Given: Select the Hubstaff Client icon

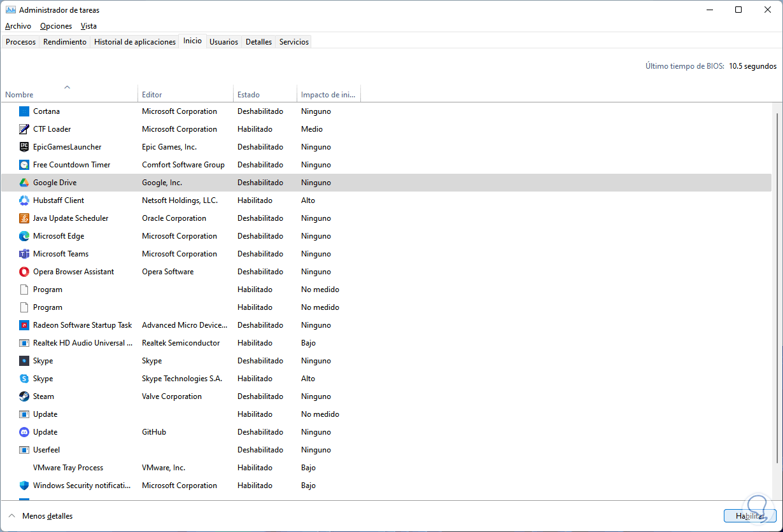Looking at the screenshot, I should point(24,200).
